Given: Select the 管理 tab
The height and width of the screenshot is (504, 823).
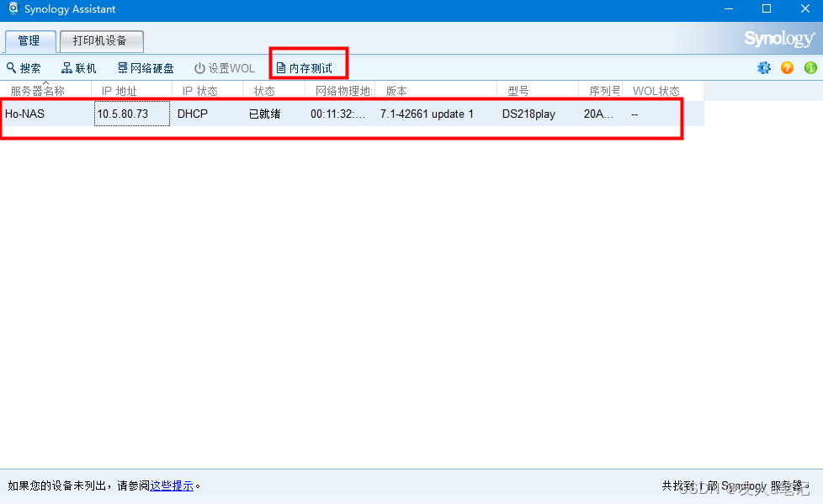Looking at the screenshot, I should coord(29,40).
